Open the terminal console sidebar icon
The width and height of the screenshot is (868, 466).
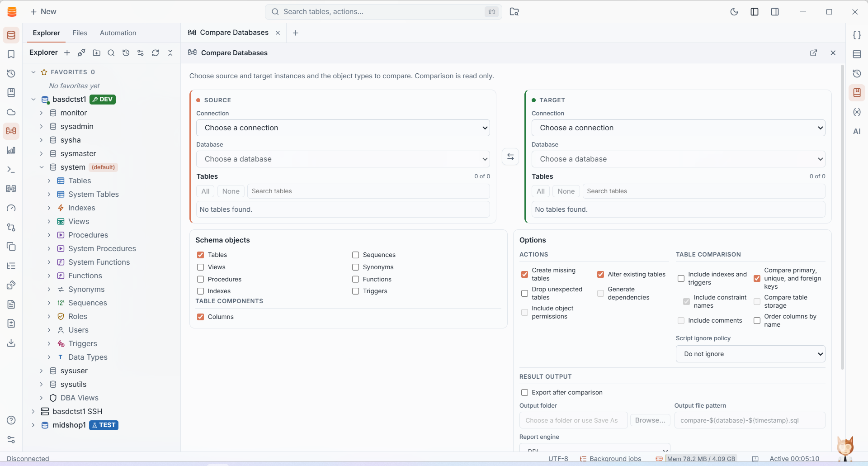tap(11, 170)
